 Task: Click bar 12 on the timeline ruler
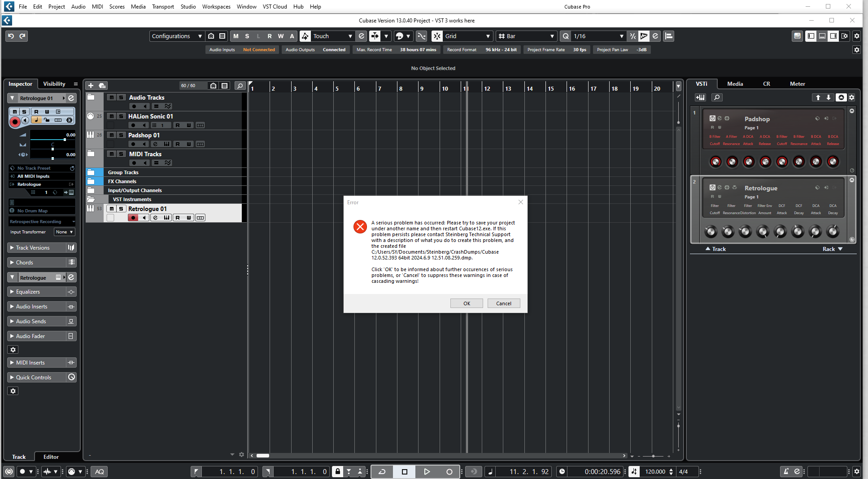pos(487,88)
